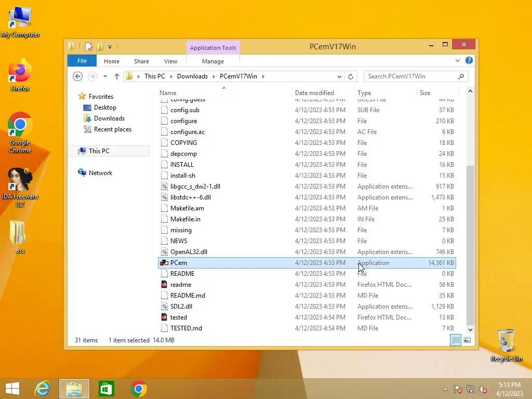The width and height of the screenshot is (532, 399).
Task: Click the Refresh button in address bar
Action: coord(351,76)
